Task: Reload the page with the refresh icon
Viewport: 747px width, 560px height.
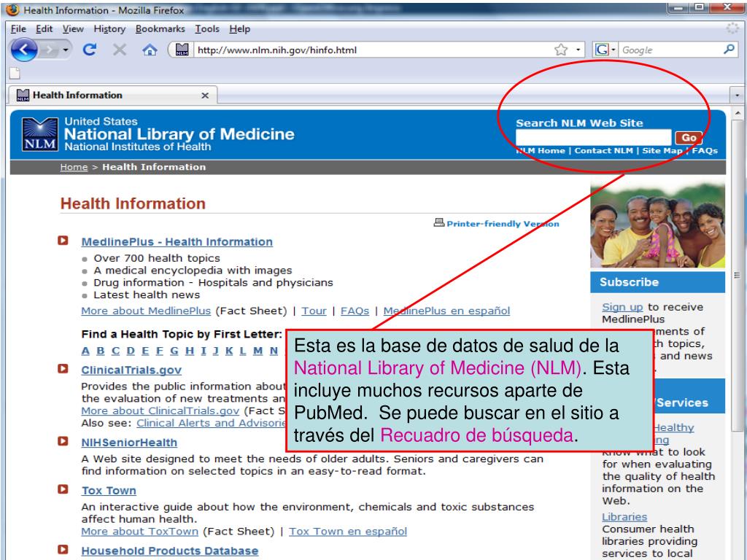Action: pyautogui.click(x=89, y=50)
